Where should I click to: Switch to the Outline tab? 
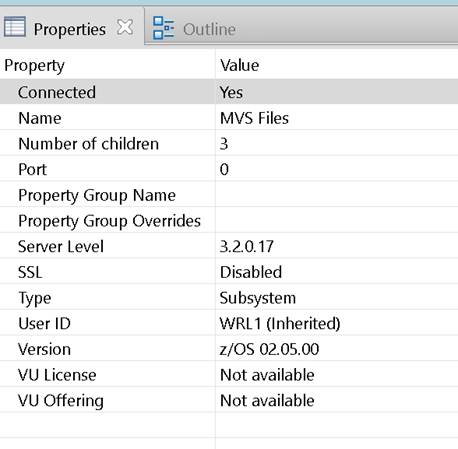click(x=210, y=29)
